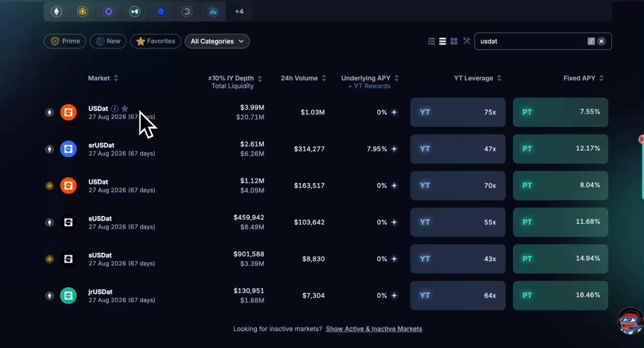Screen dimensions: 644x348
Task: Click the $901,588 depth value
Action: 249,254
